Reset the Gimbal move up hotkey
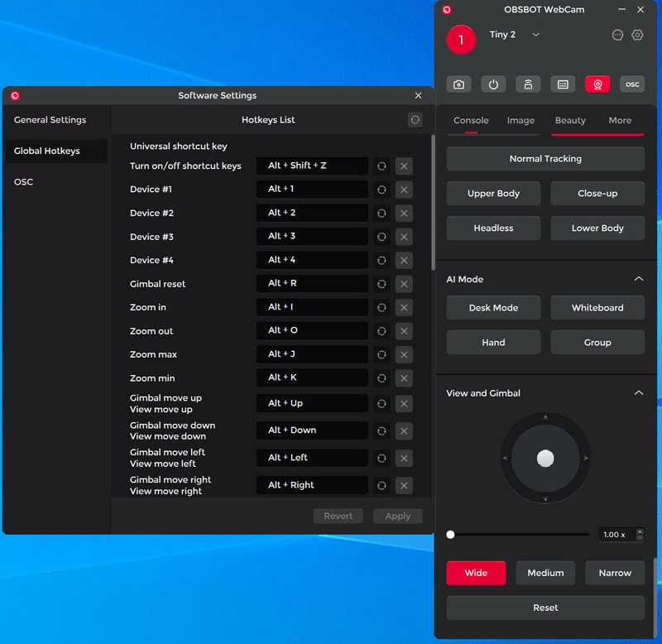Viewport: 662px width, 644px height. 381,404
